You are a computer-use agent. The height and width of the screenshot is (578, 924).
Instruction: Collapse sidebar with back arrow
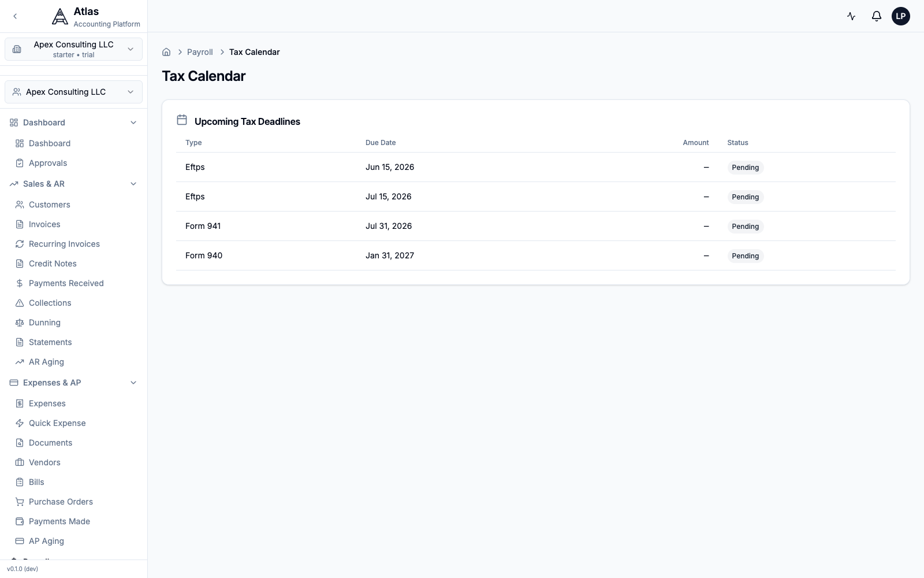tap(15, 16)
